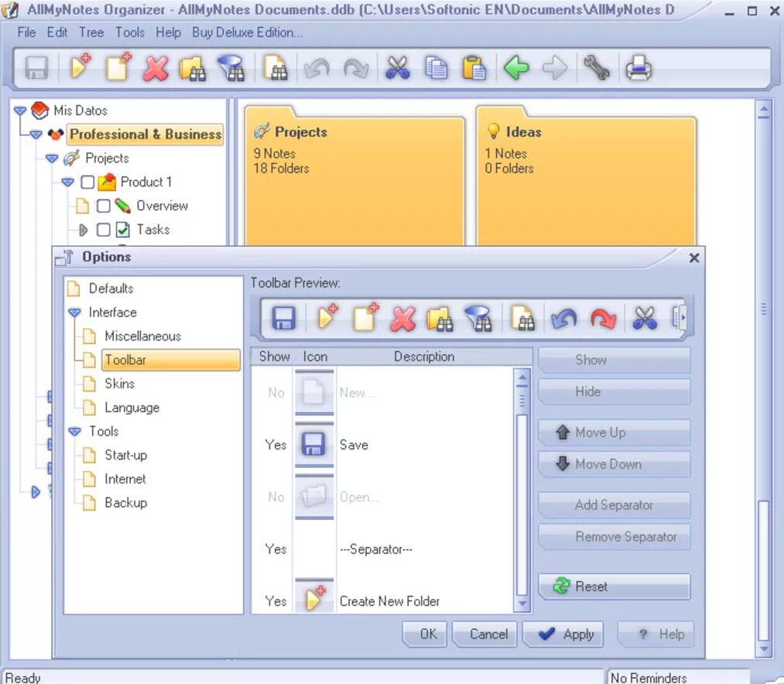Click the Copy icon in main toolbar

(x=436, y=68)
